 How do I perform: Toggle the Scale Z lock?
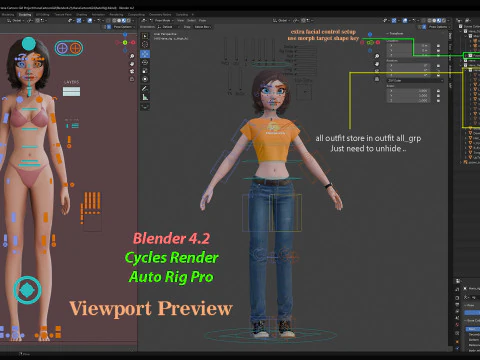[438, 101]
